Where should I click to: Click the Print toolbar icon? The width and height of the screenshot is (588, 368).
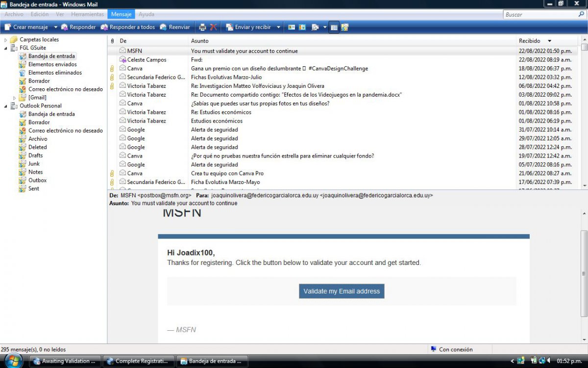tap(202, 27)
